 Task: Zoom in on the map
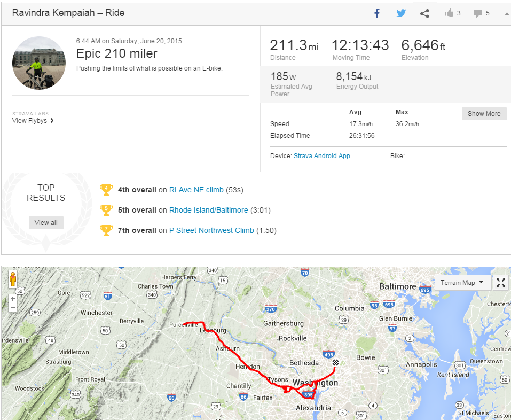(x=13, y=299)
